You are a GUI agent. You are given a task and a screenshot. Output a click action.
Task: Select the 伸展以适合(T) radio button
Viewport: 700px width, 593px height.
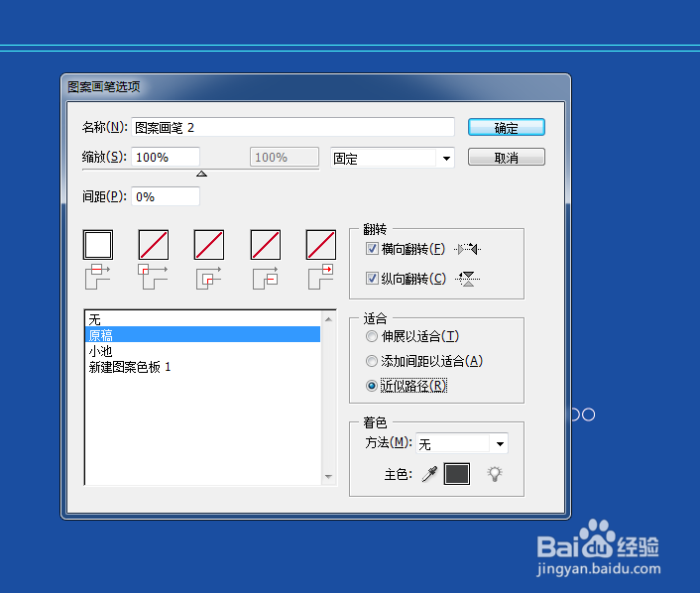click(x=372, y=336)
